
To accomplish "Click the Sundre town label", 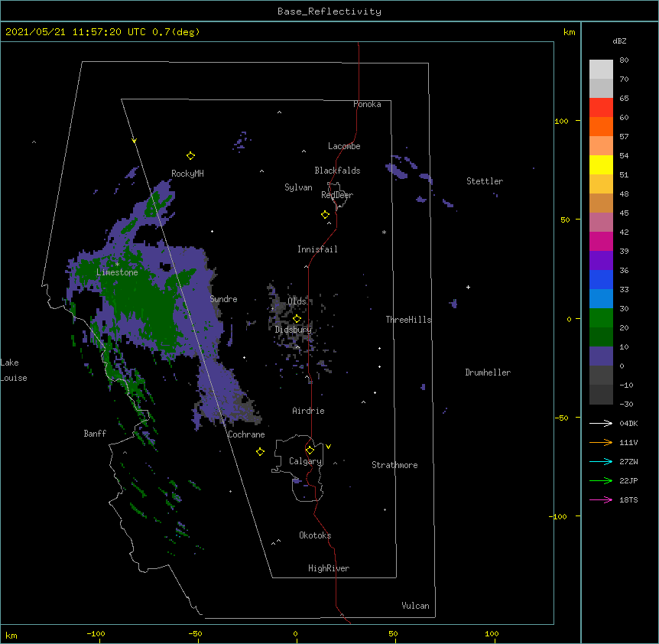I will click(x=223, y=299).
